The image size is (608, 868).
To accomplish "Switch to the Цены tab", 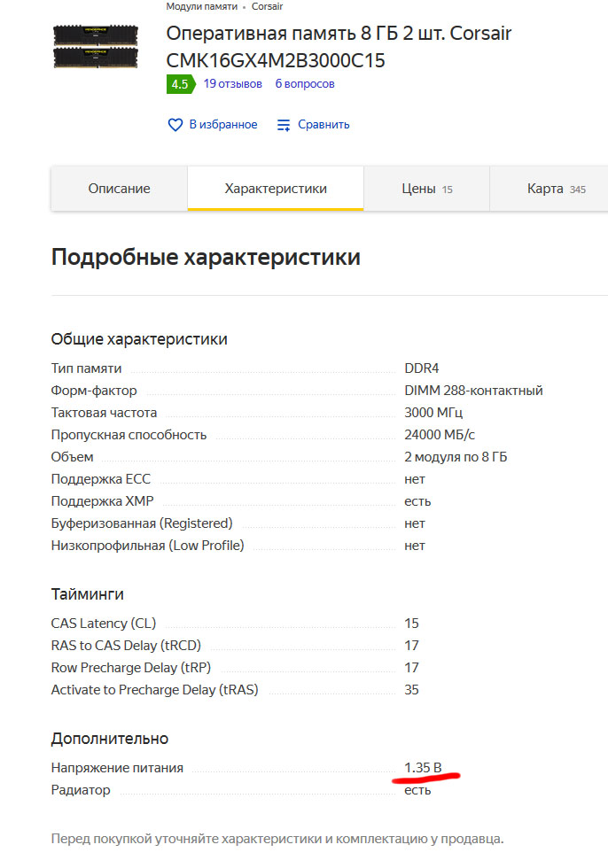I will 426,188.
